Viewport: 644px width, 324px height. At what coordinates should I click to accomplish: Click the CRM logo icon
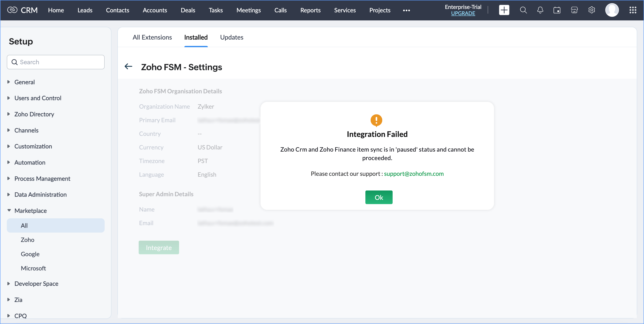tap(12, 10)
